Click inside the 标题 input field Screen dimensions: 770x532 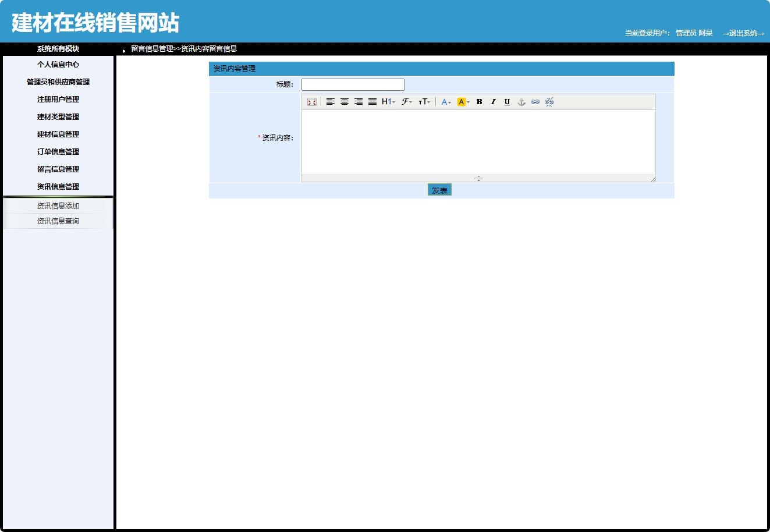(352, 84)
